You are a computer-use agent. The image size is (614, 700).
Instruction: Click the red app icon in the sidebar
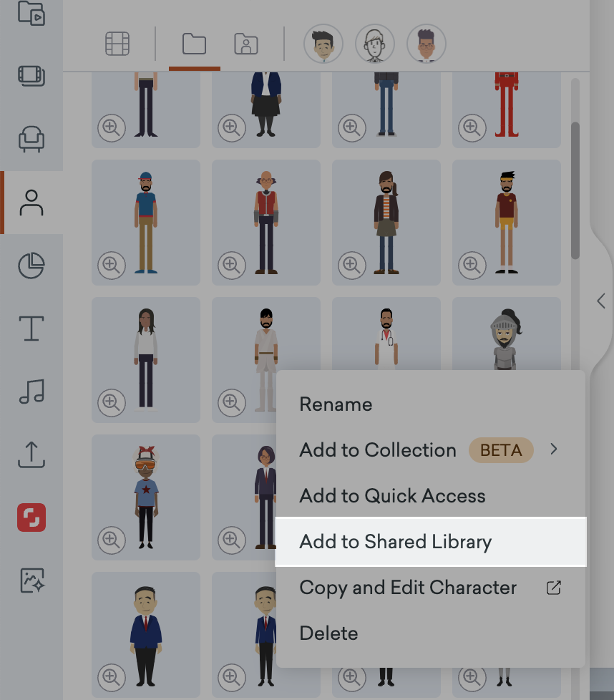(x=31, y=518)
